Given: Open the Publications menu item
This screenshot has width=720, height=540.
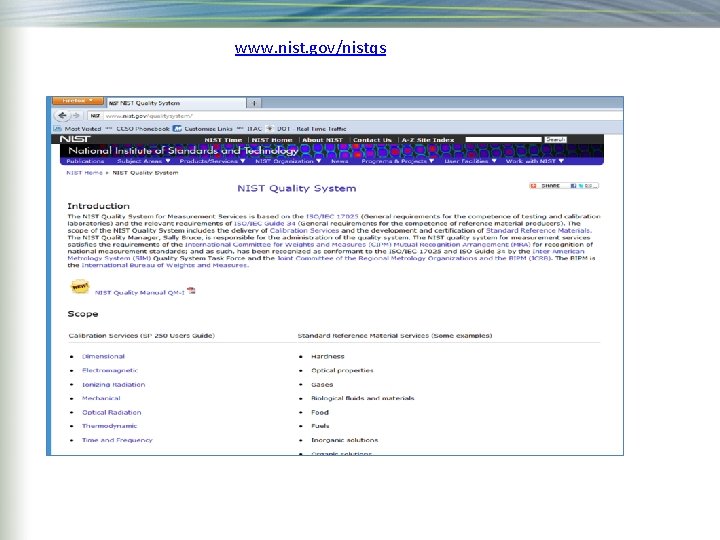Looking at the screenshot, I should click(x=85, y=161).
